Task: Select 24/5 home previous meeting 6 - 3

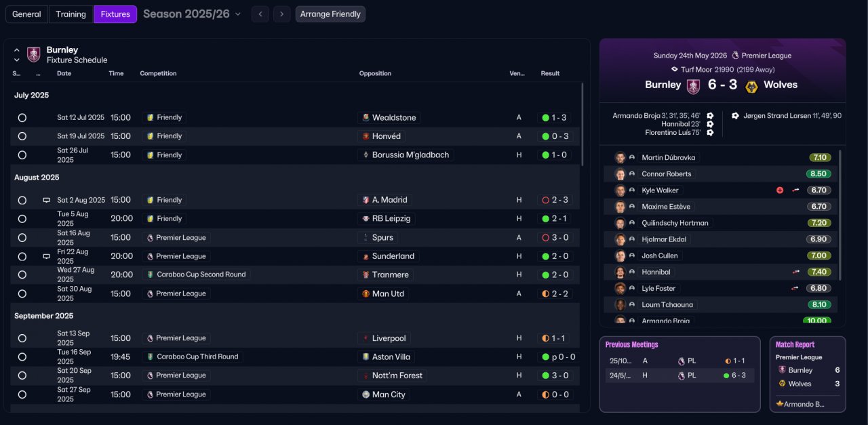Action: click(x=679, y=376)
